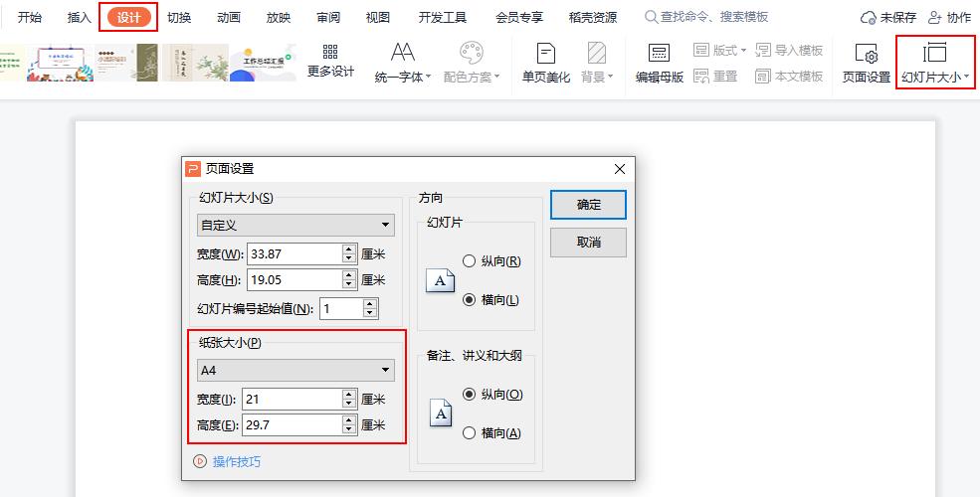Screen dimensions: 980x497
Task: Switch to the 审阅 tab
Action: point(328,18)
